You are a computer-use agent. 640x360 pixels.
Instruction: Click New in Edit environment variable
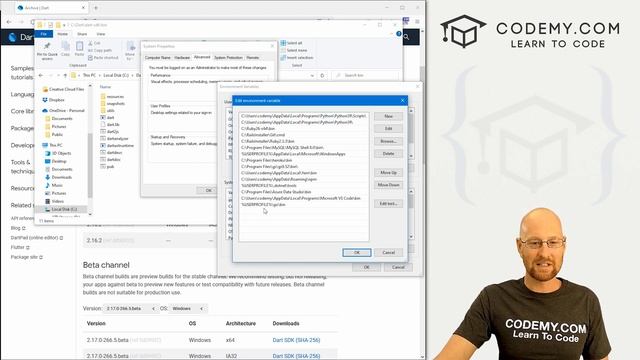(x=389, y=116)
